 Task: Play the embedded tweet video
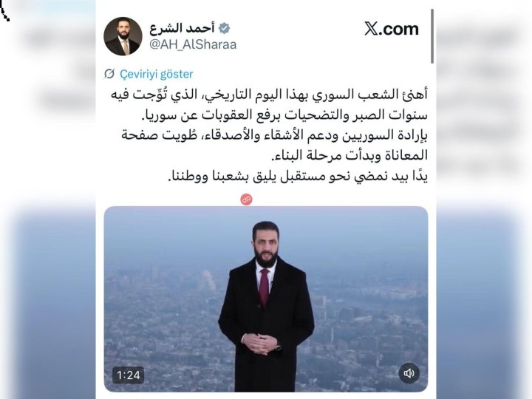(266, 299)
